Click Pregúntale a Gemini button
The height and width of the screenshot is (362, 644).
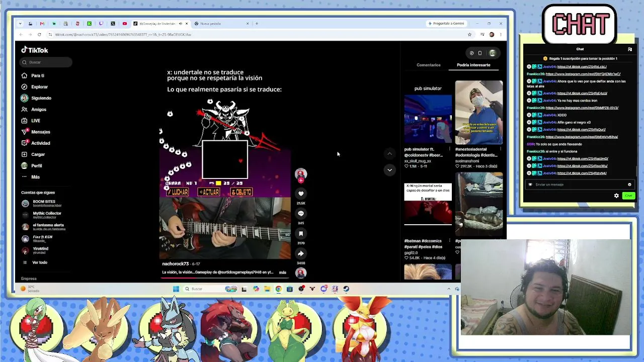(446, 24)
